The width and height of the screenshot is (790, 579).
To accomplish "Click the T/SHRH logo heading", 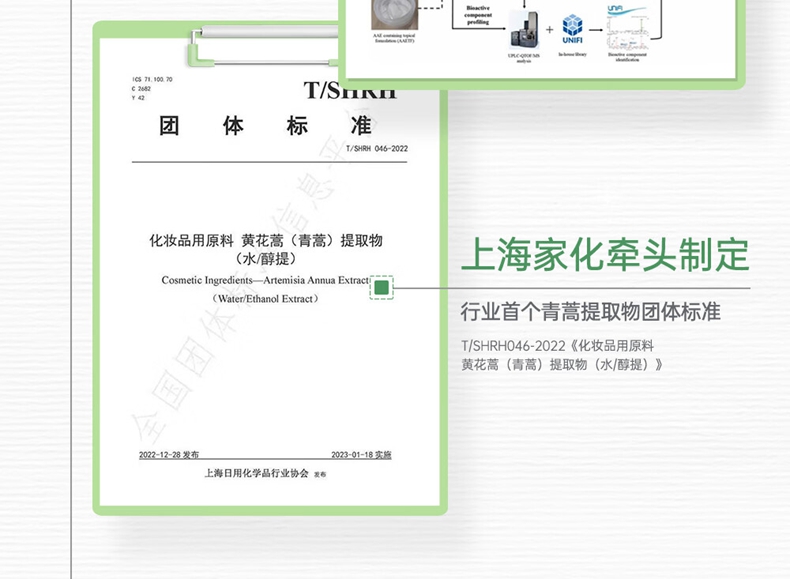I will tap(350, 92).
